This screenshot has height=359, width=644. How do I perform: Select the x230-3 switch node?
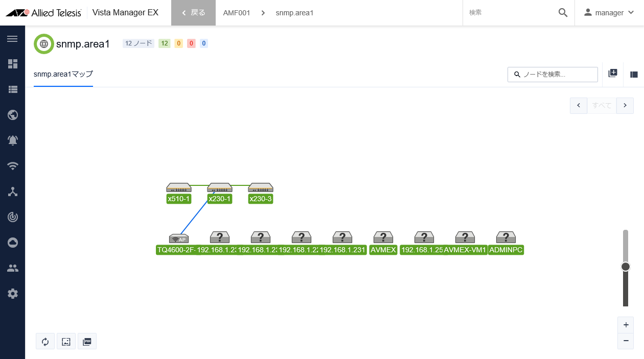[261, 193]
